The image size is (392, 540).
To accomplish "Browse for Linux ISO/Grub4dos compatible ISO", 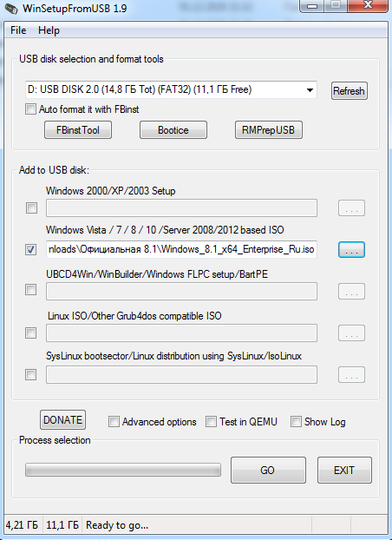I will [x=351, y=333].
